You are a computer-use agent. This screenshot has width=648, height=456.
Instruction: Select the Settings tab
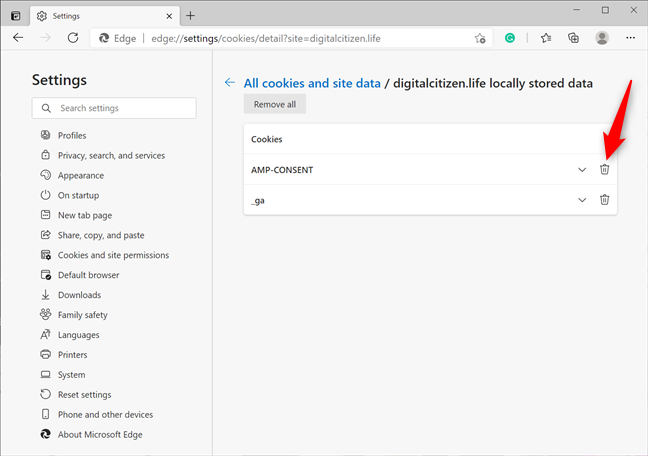pyautogui.click(x=105, y=16)
